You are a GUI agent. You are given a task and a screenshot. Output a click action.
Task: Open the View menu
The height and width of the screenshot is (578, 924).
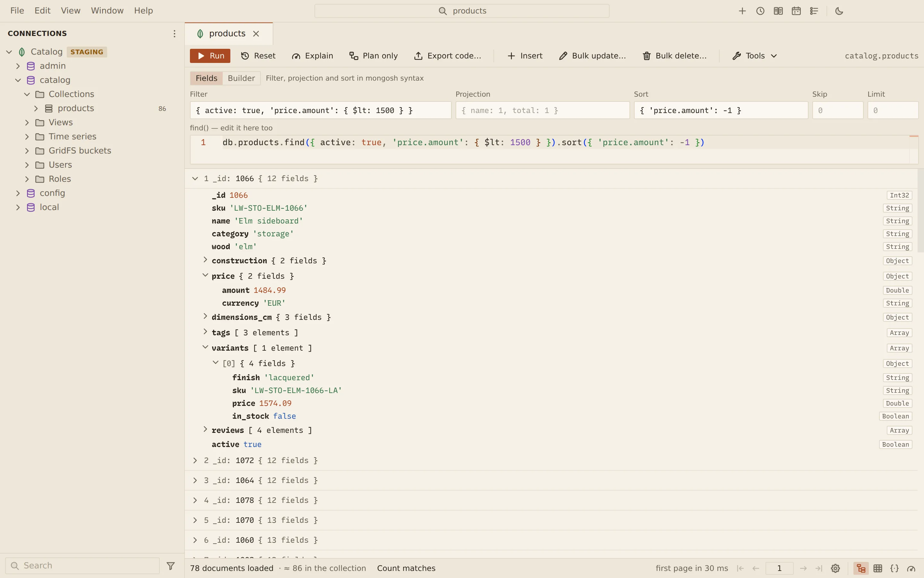click(x=71, y=11)
